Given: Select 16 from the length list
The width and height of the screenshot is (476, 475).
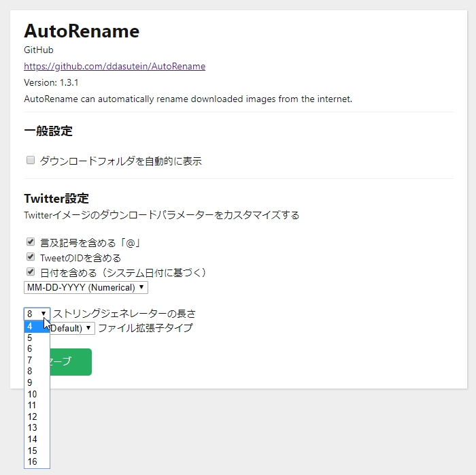Looking at the screenshot, I should tap(37, 461).
